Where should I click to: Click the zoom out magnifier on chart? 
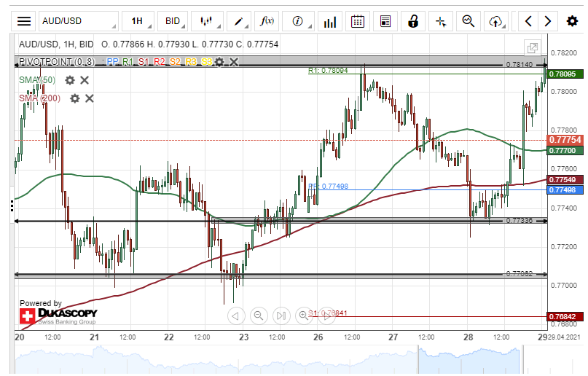(x=258, y=316)
